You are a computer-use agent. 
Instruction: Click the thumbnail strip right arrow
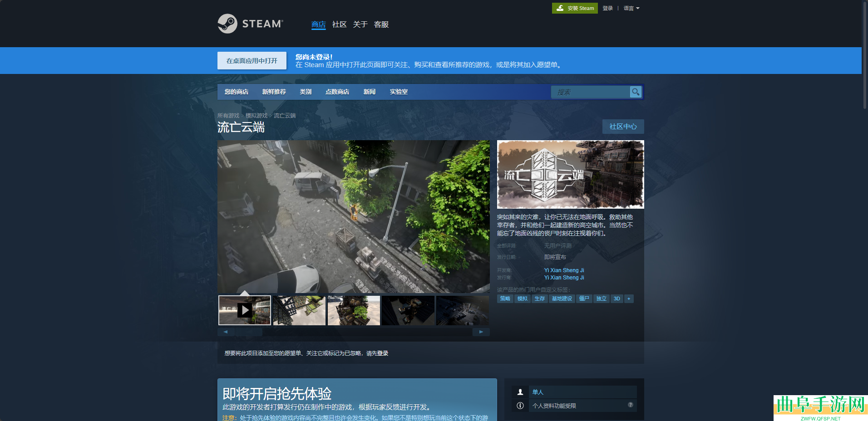(x=481, y=332)
